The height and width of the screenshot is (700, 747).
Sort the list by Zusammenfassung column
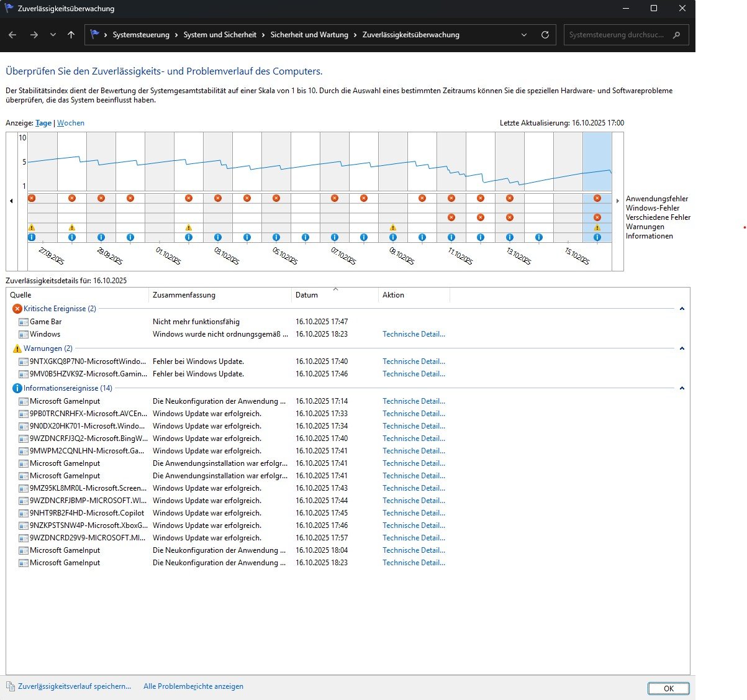coord(220,295)
